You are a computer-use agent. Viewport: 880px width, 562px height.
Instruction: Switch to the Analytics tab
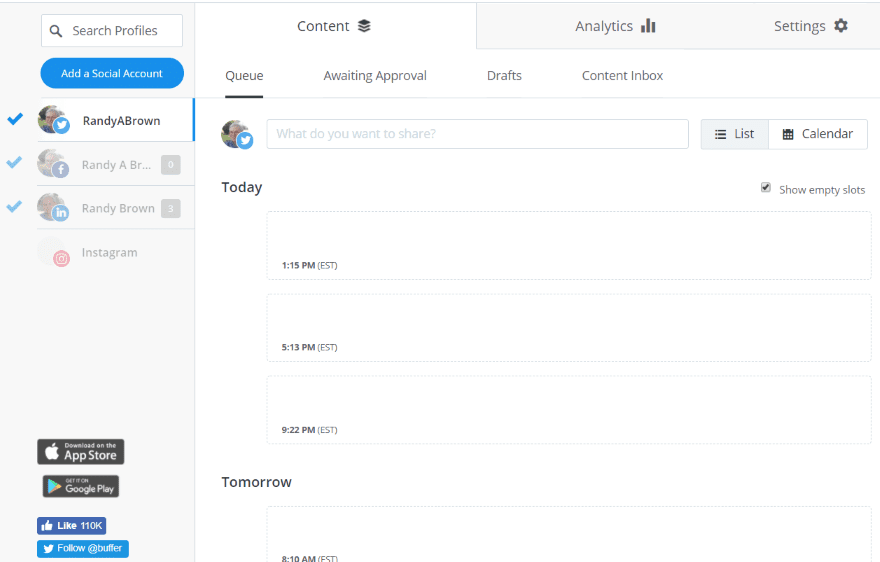point(615,26)
